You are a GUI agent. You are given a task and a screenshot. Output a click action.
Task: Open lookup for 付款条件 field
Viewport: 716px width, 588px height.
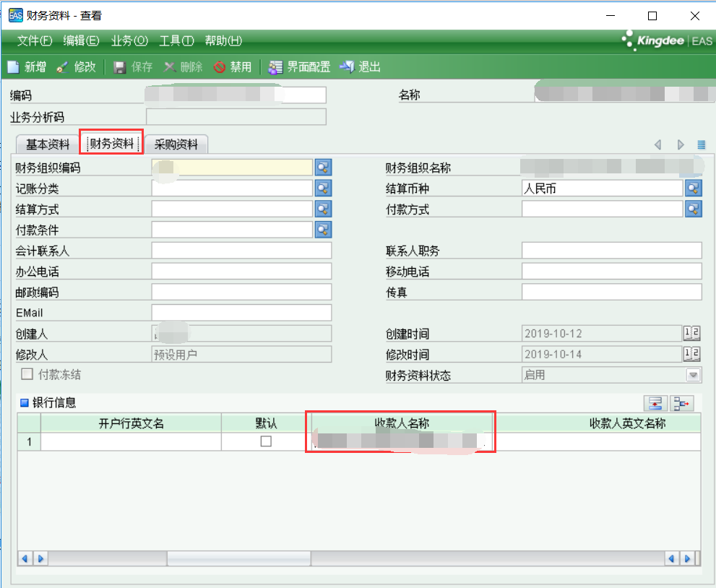323,230
